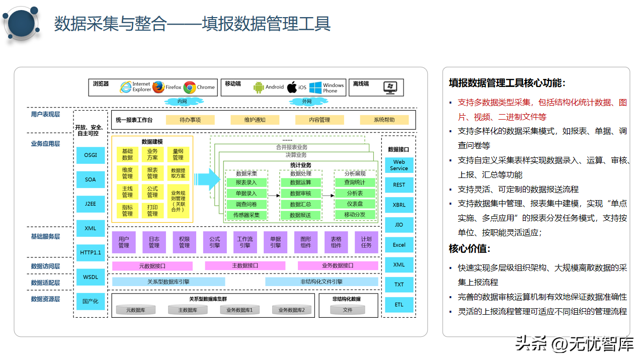This screenshot has width=644, height=362.
Task: Click the REST interface box
Action: (x=399, y=185)
